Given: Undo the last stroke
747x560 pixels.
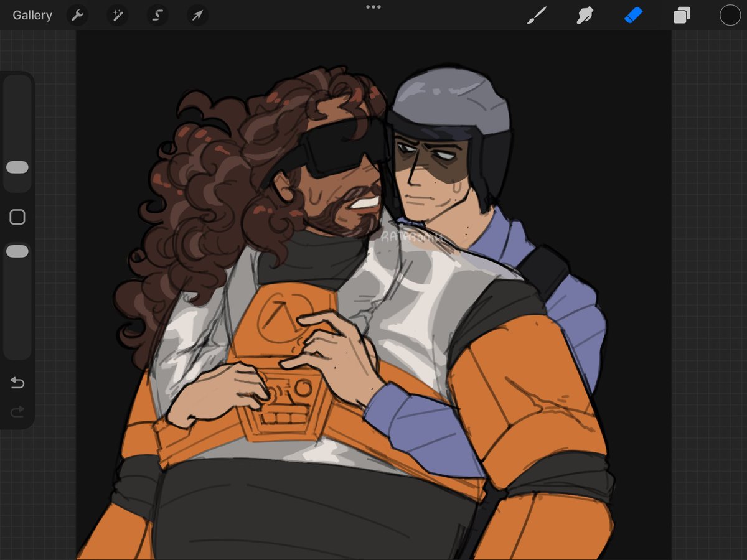Looking at the screenshot, I should (17, 383).
